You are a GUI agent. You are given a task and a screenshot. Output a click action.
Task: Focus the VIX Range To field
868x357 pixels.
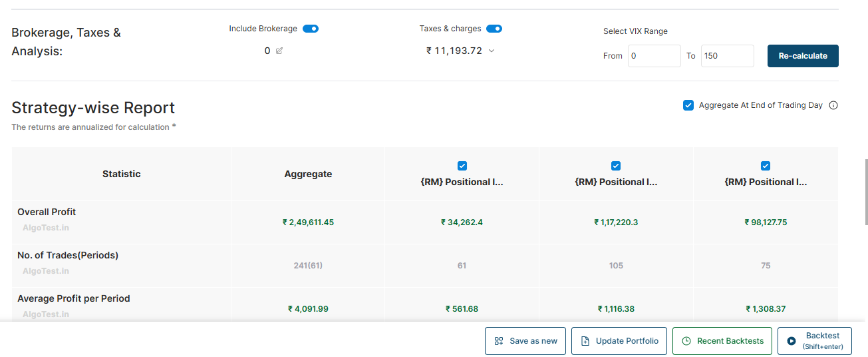[x=727, y=56]
